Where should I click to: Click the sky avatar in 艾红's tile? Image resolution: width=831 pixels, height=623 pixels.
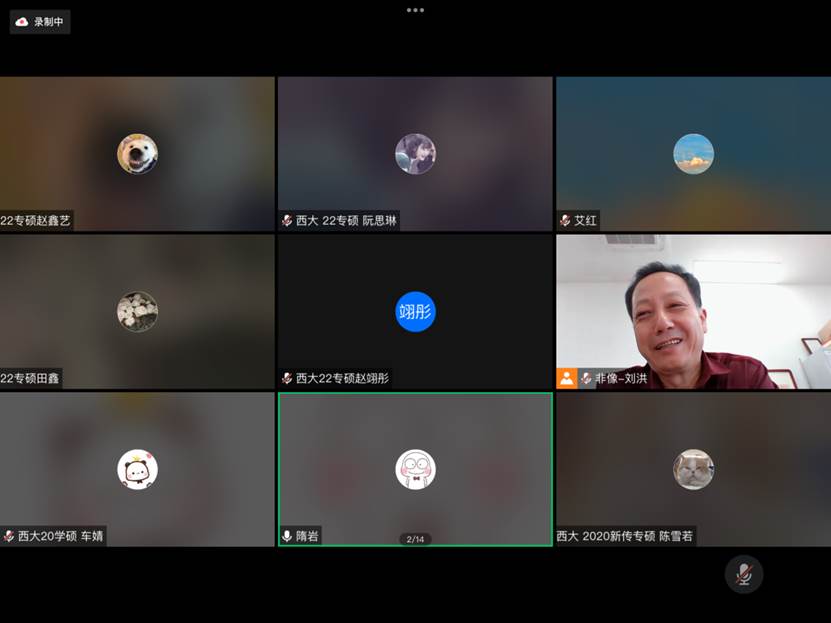click(693, 154)
